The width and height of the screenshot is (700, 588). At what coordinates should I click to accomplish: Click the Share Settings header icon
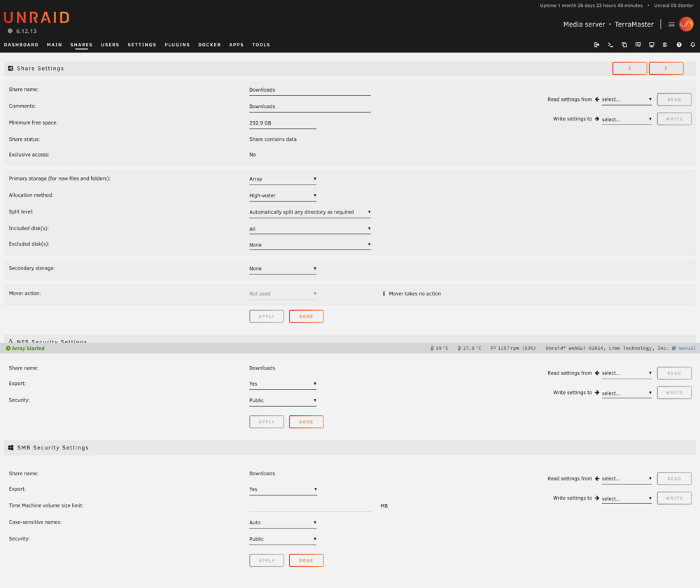coord(10,69)
